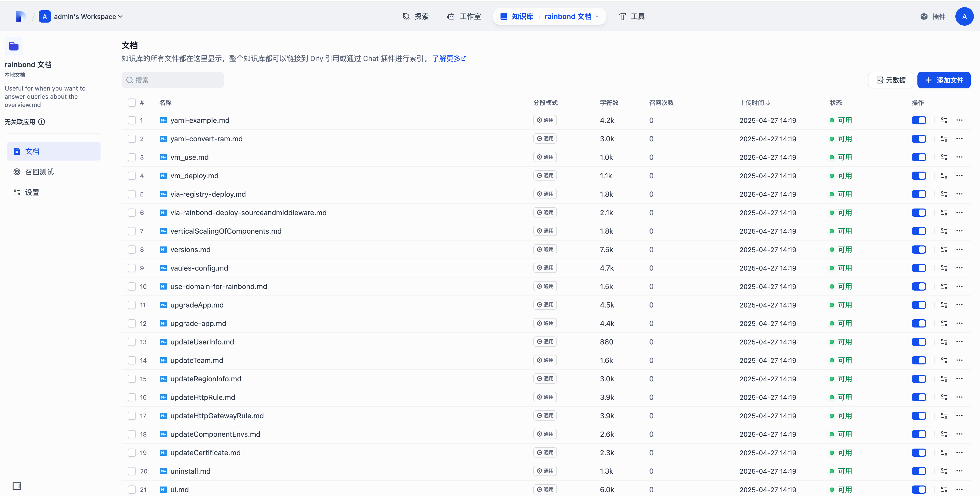The width and height of the screenshot is (980, 496).
Task: Switch to 工作室 tab in top navigation
Action: (x=464, y=16)
